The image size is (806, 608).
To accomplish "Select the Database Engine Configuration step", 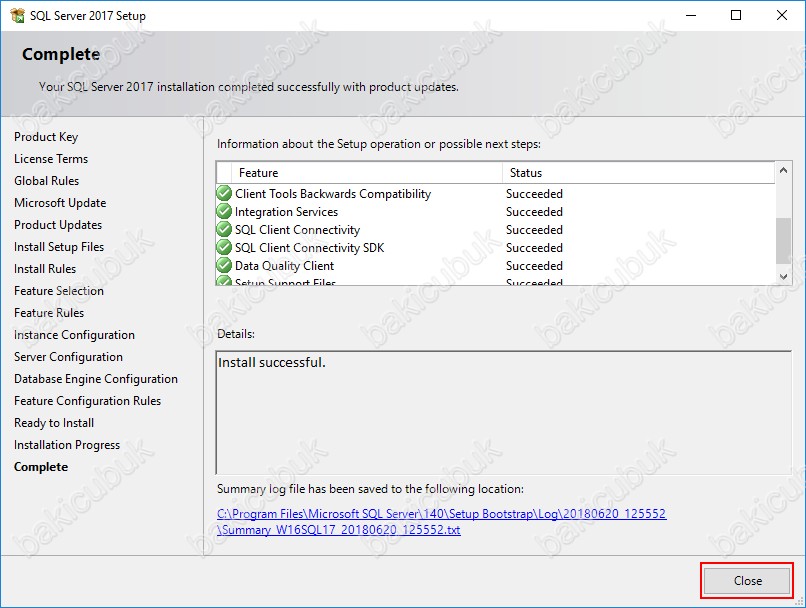I will tap(96, 379).
